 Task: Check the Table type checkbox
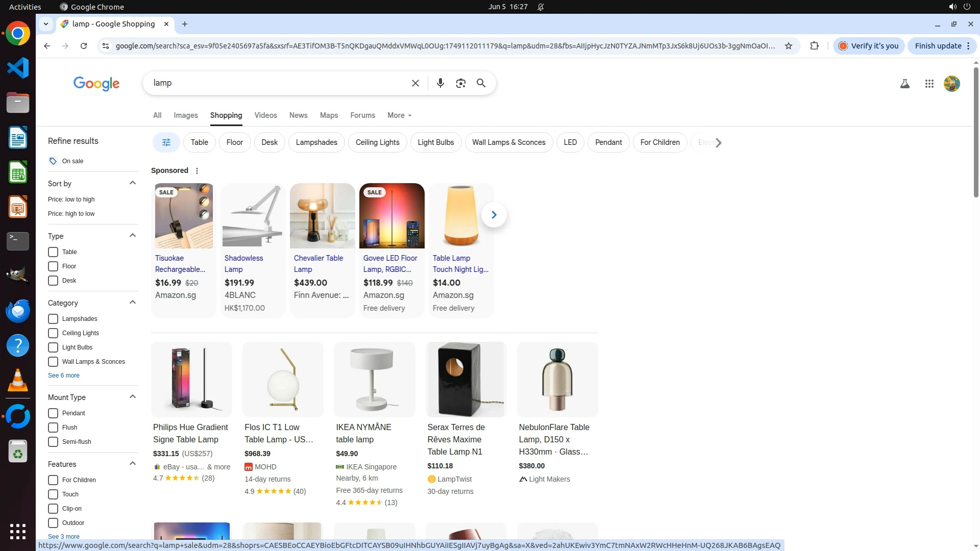pos(53,252)
